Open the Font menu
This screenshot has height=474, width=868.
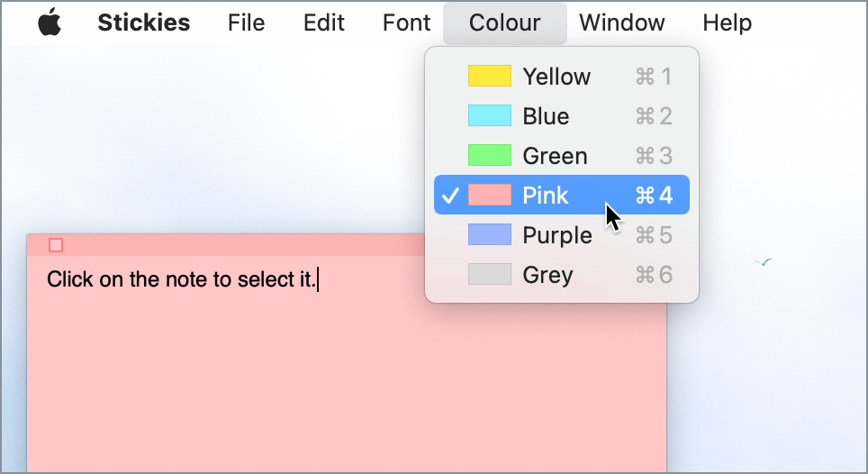(x=406, y=23)
